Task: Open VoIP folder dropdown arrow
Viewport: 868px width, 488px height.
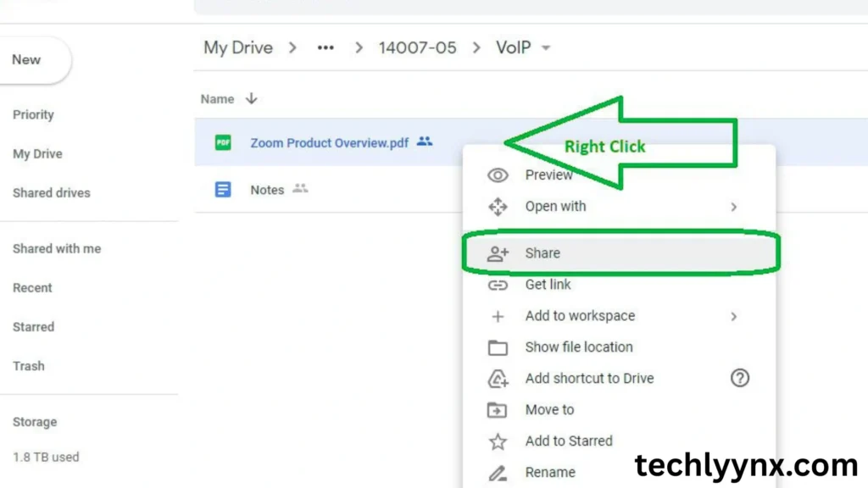Action: (546, 48)
